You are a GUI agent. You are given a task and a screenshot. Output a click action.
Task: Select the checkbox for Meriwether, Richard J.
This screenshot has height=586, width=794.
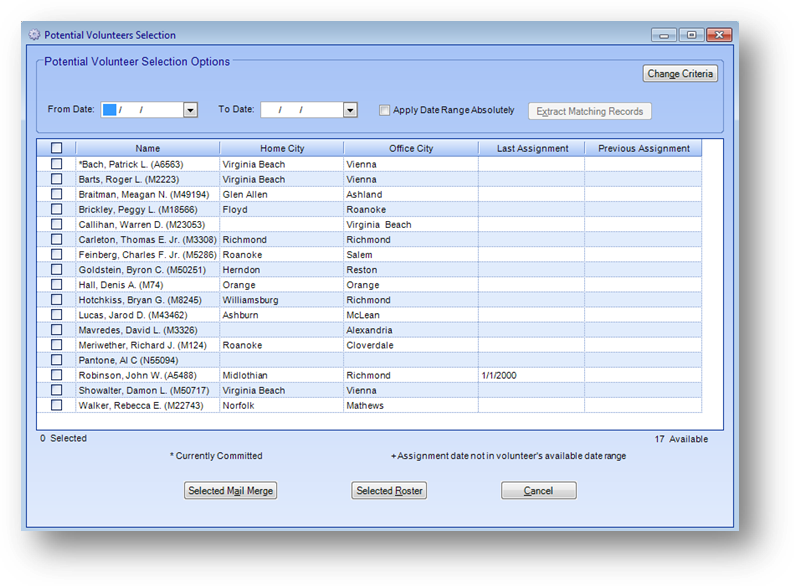(x=56, y=345)
